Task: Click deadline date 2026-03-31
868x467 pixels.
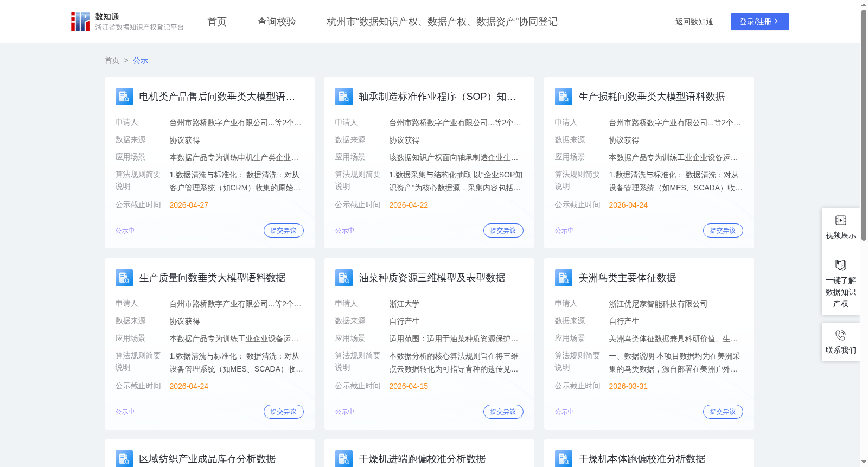Action: pyautogui.click(x=628, y=386)
